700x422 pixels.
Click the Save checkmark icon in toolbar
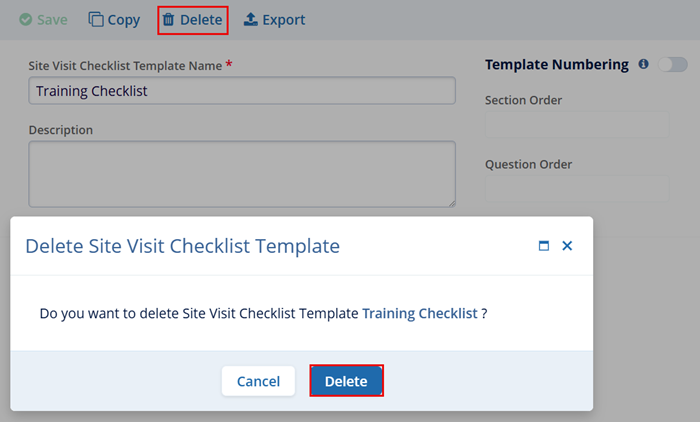pos(26,20)
